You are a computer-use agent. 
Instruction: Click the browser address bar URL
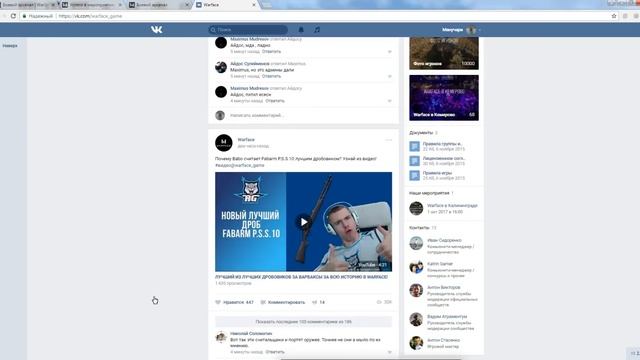tap(90, 16)
